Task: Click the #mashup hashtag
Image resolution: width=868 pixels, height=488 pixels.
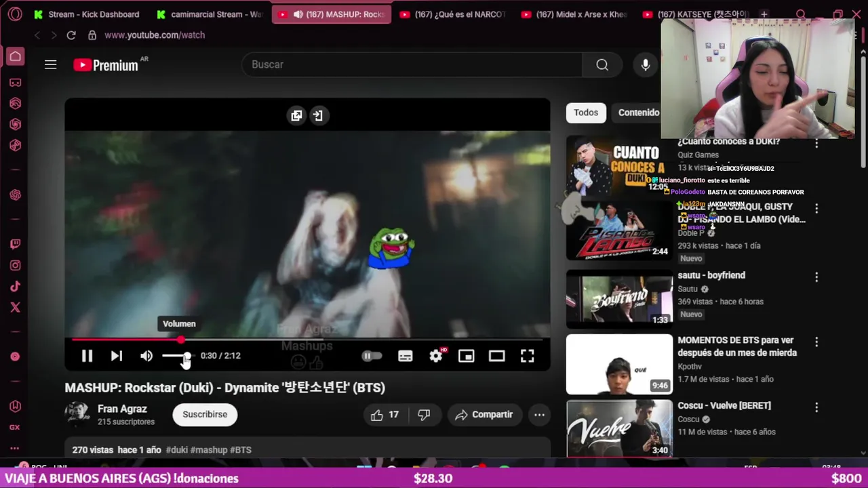Action: (209, 450)
